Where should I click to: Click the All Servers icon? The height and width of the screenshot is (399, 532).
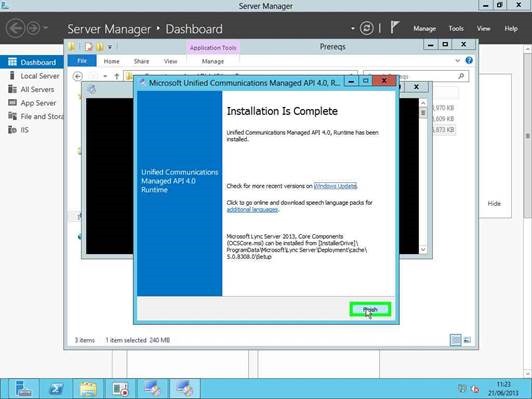[x=12, y=89]
